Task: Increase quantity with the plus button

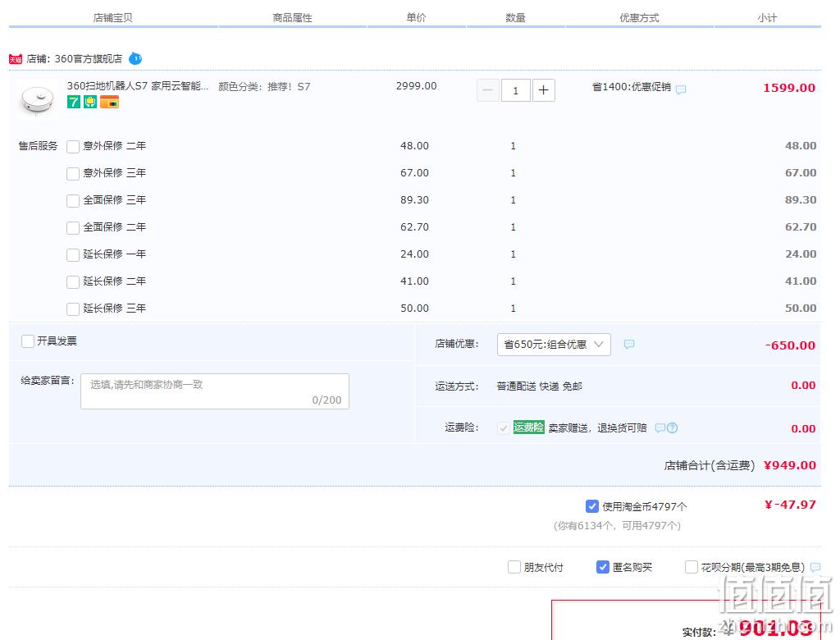Action: (543, 90)
